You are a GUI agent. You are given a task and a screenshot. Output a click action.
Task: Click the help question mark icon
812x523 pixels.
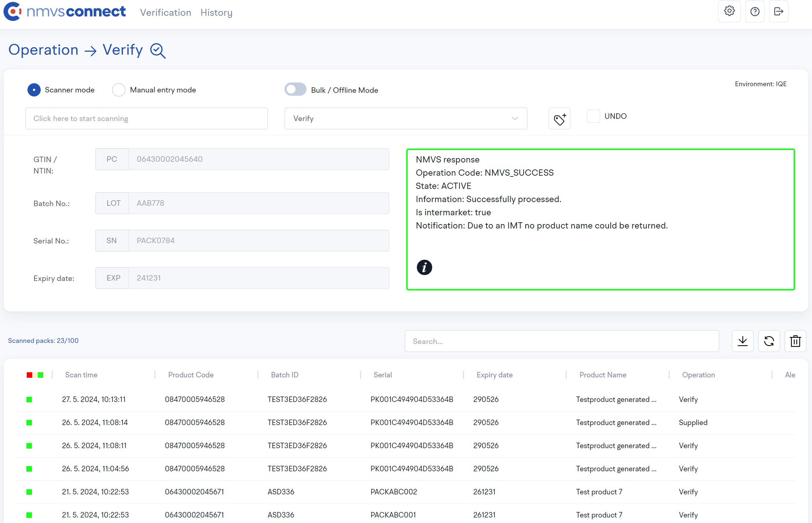pos(755,11)
